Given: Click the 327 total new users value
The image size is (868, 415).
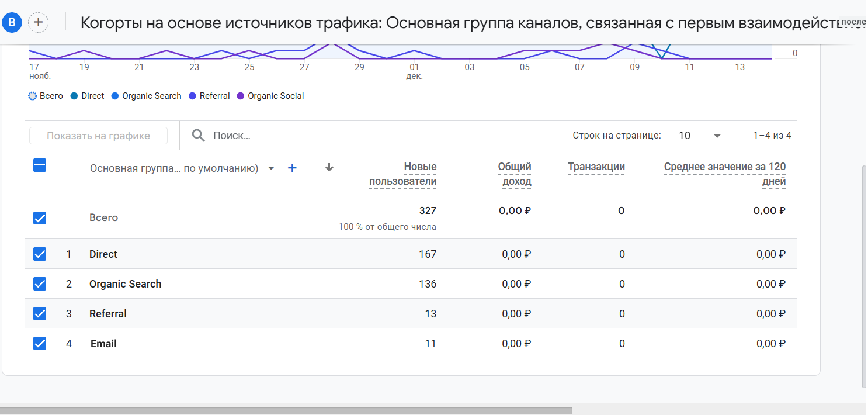Looking at the screenshot, I should pyautogui.click(x=428, y=210).
